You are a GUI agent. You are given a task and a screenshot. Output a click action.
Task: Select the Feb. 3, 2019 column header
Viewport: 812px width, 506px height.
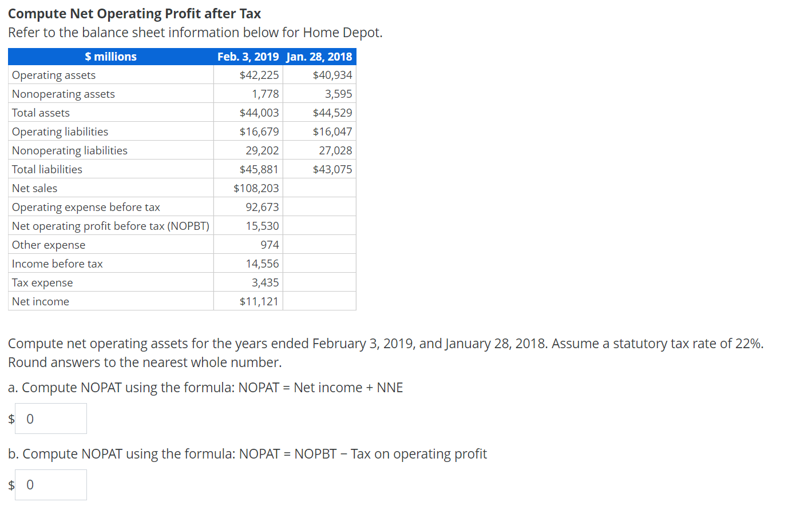click(248, 56)
